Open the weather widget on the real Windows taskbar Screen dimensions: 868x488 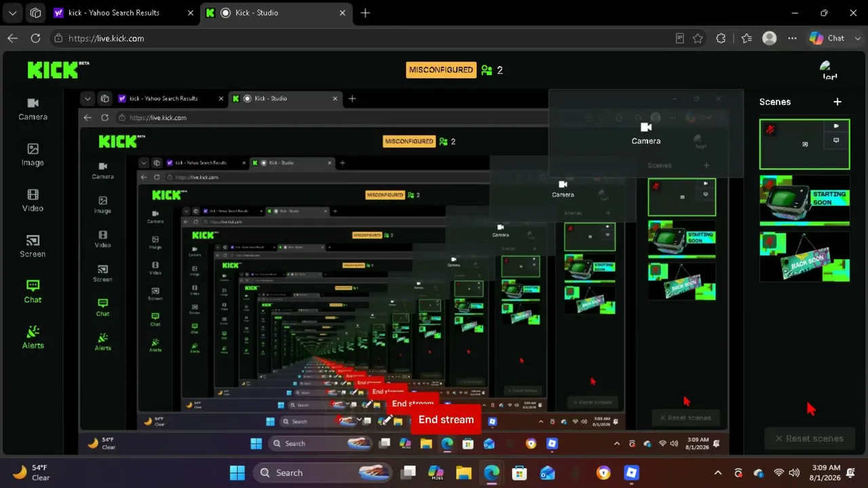coord(32,472)
